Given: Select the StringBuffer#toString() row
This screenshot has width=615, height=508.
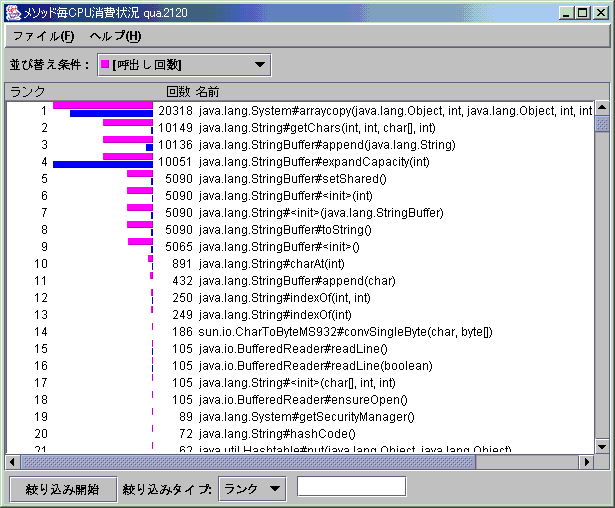Looking at the screenshot, I should click(x=300, y=229).
